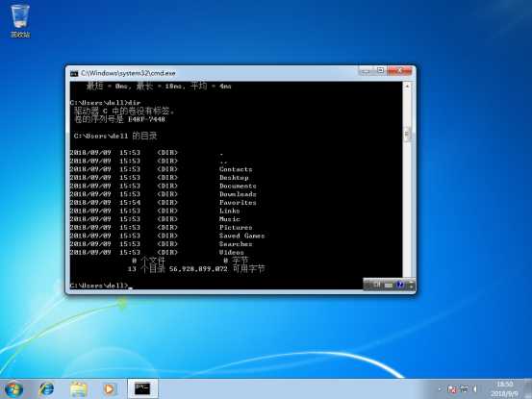Click the Music directory entry

point(229,219)
